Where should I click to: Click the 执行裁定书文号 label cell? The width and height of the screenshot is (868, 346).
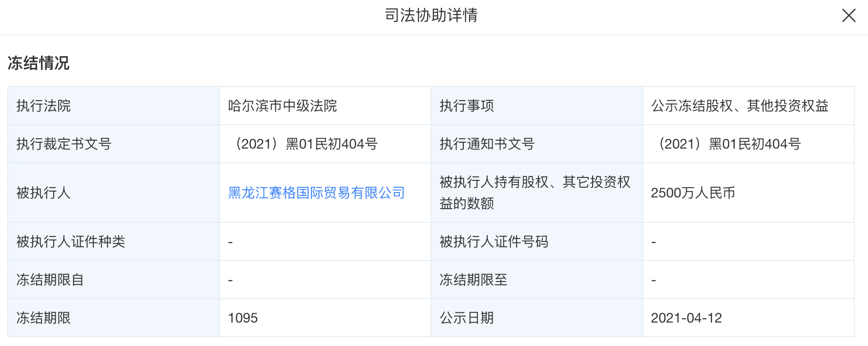[x=64, y=144]
